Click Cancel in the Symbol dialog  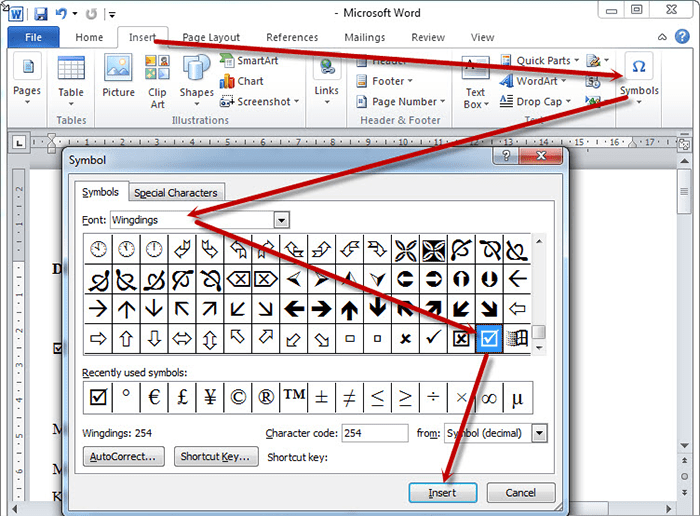521,493
